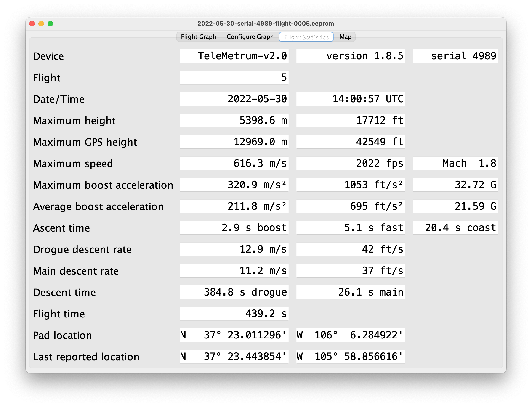Click the version 1.8.5 field

(351, 56)
